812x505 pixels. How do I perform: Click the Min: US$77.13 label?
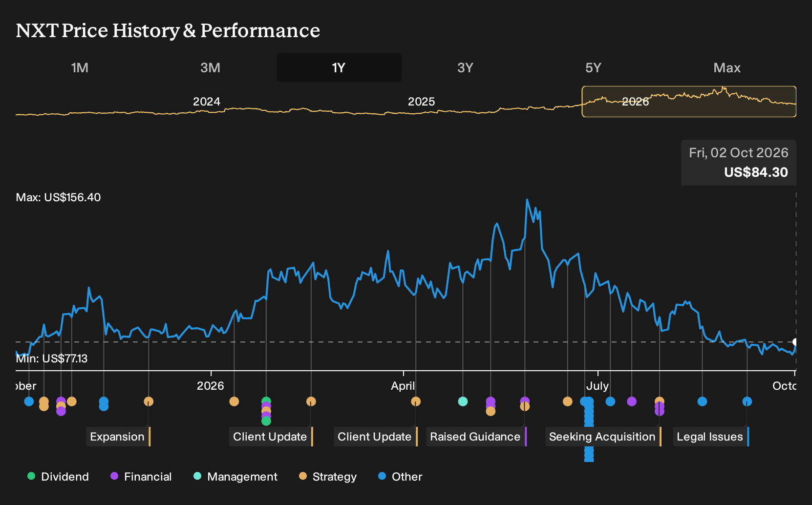[x=52, y=358]
